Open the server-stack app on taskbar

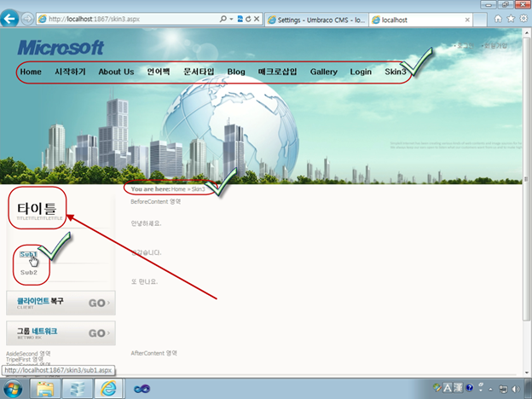(x=78, y=389)
